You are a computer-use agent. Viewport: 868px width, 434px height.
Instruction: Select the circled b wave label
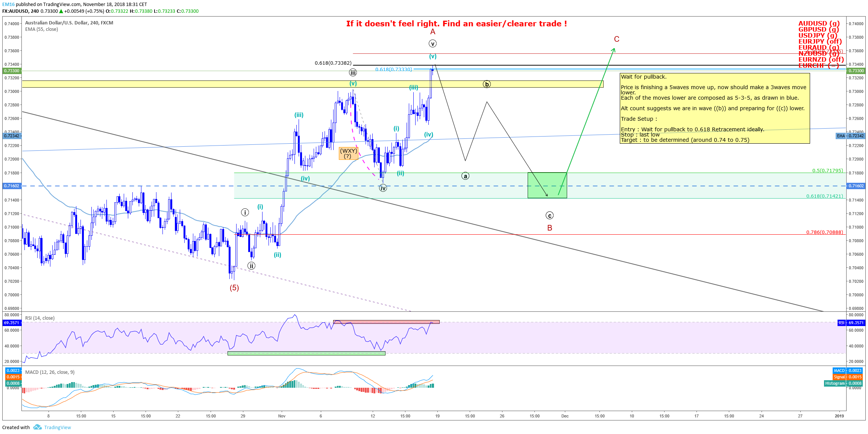[487, 84]
